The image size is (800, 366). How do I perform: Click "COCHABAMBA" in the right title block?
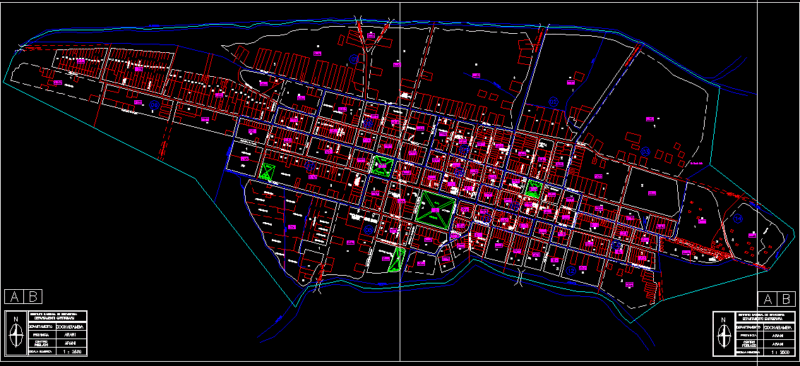pos(779,327)
